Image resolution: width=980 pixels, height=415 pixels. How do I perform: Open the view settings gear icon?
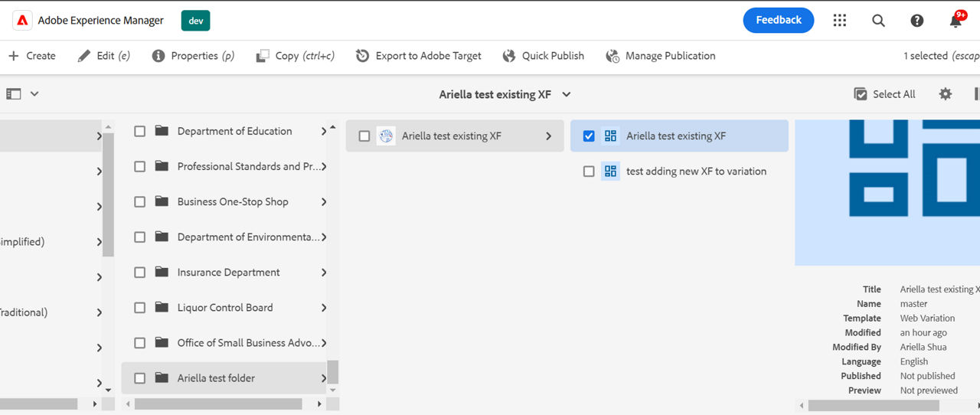tap(946, 94)
